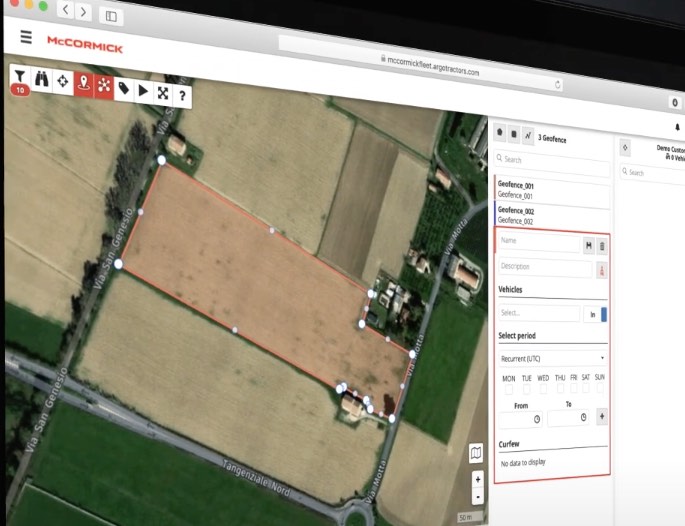Screen dimensions: 685x526
Task: Open the hamburger menu beside McCormick logo
Action: click(25, 38)
